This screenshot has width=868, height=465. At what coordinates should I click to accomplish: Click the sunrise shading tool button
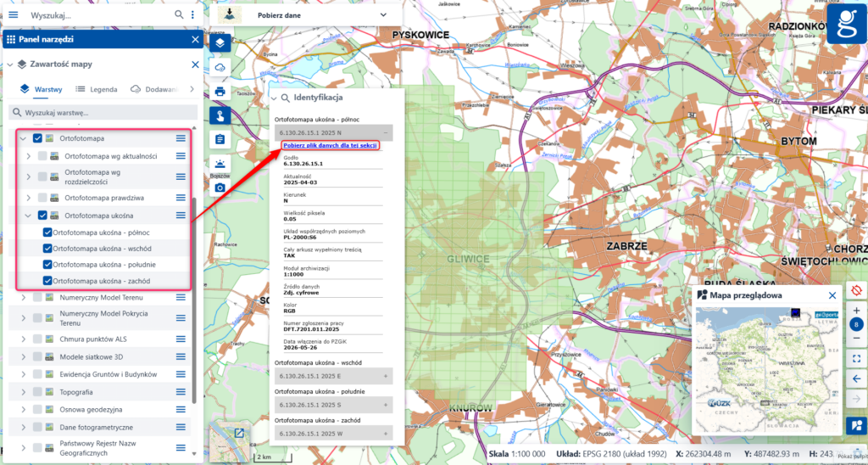220,164
